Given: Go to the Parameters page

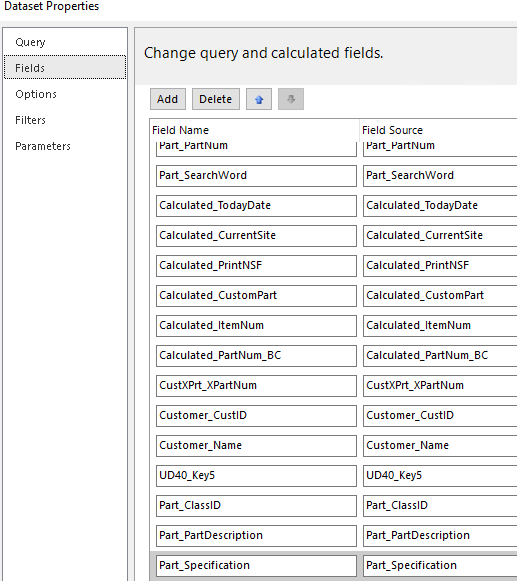Looking at the screenshot, I should 43,146.
